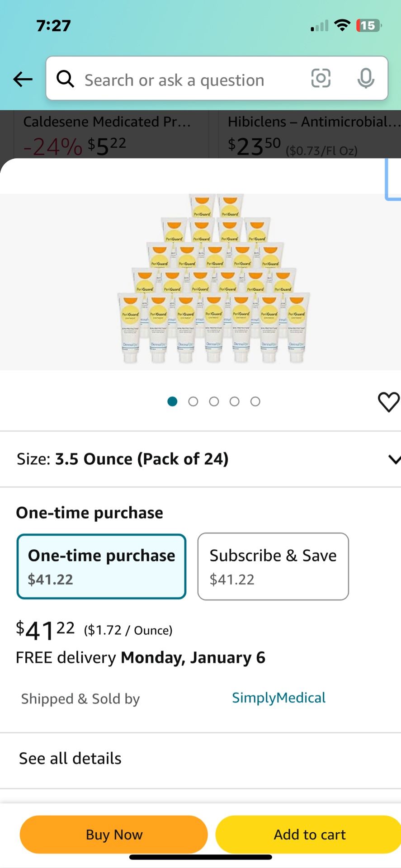Add item to wish list heart
This screenshot has height=868, width=401.
click(388, 401)
